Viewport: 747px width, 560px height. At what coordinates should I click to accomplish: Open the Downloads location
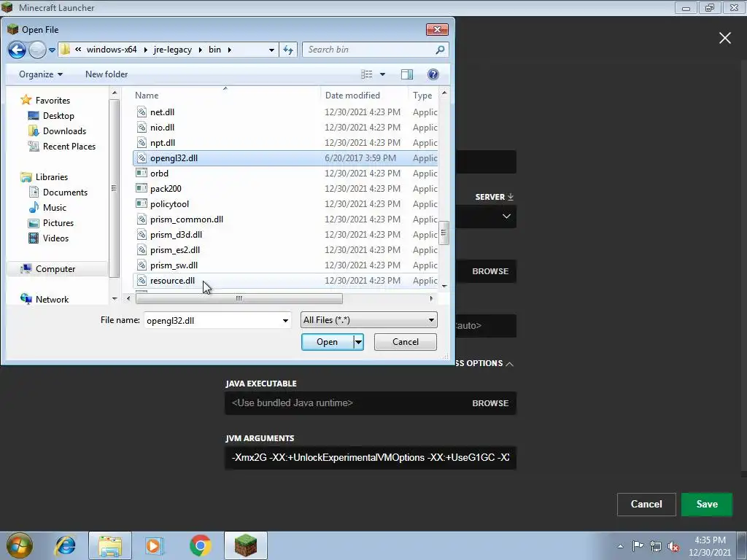click(x=64, y=131)
